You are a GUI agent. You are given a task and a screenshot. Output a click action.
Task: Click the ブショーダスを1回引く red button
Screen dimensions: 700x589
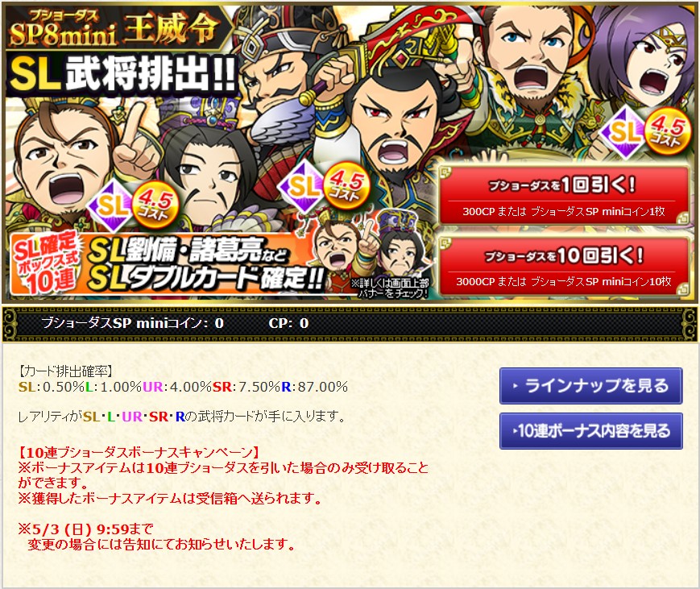pos(565,196)
